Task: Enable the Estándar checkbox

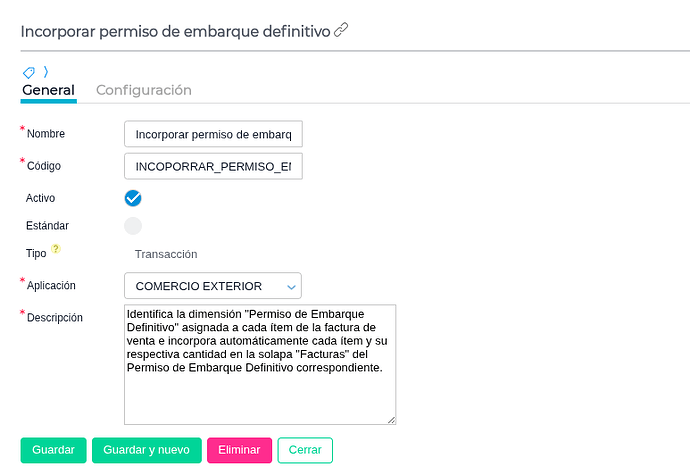Action: (x=133, y=226)
